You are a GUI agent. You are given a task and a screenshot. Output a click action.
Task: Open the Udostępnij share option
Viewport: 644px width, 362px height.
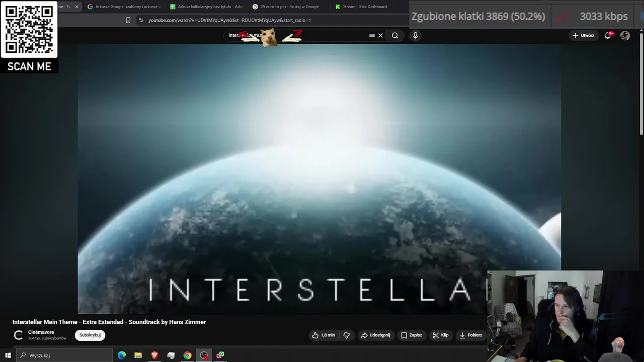(375, 335)
